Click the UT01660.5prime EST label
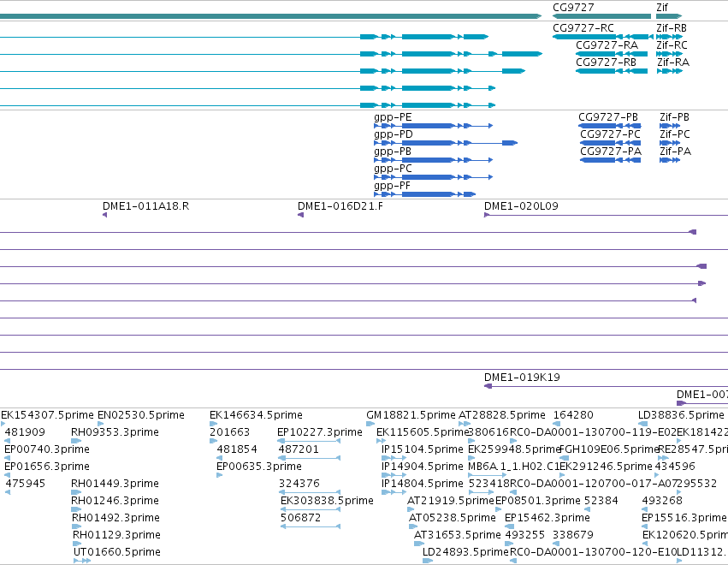The image size is (728, 565). [x=117, y=552]
